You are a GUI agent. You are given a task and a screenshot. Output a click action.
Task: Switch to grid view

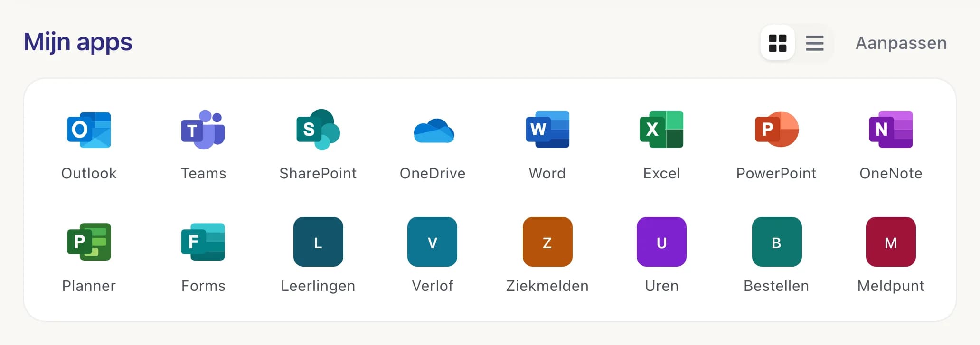778,43
